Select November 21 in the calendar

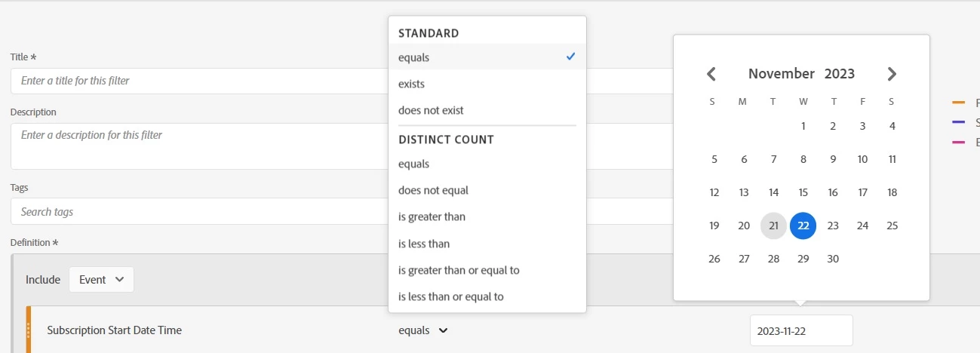[x=773, y=226]
